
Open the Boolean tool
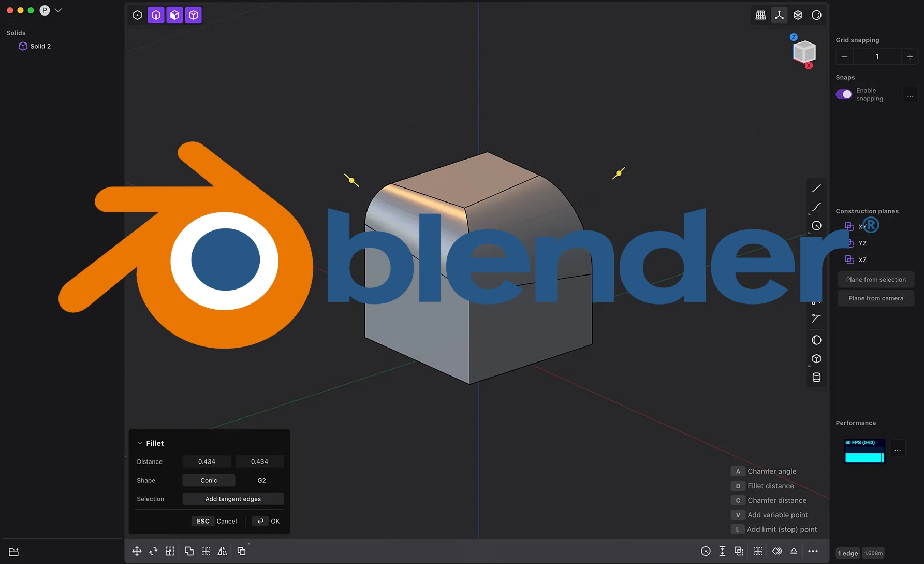click(241, 551)
